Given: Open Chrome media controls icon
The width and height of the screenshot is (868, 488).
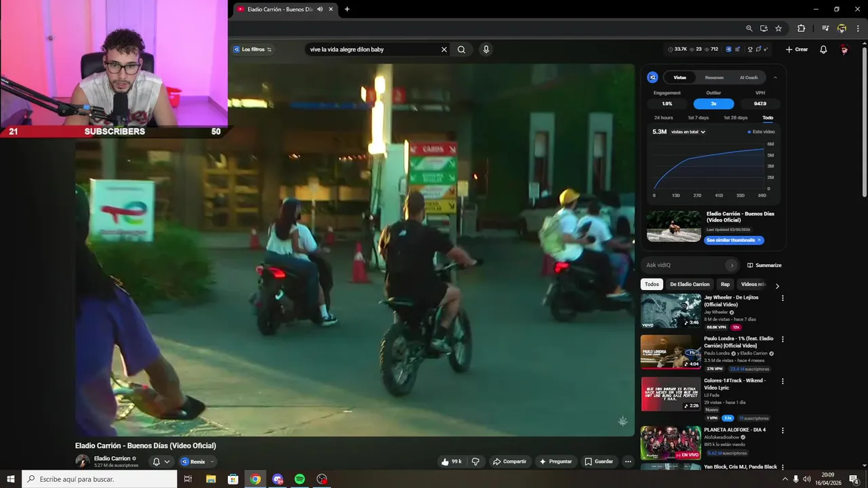Looking at the screenshot, I should pos(825,28).
